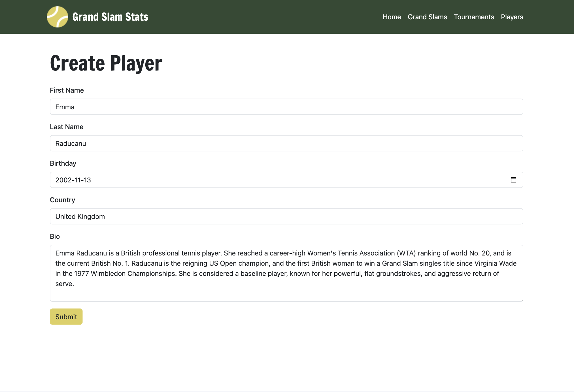The image size is (574, 392).
Task: Go to the Players page
Action: coord(512,17)
